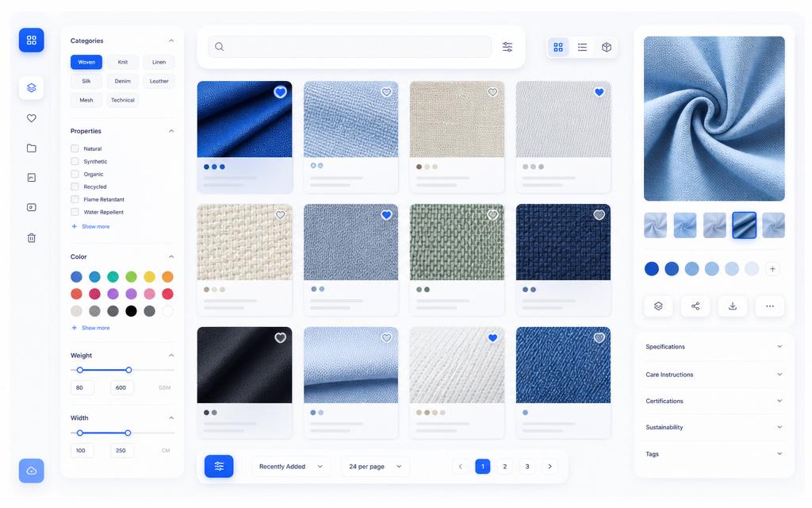Viewport: 812px width, 508px height.
Task: Switch to 3D cube view
Action: (607, 47)
